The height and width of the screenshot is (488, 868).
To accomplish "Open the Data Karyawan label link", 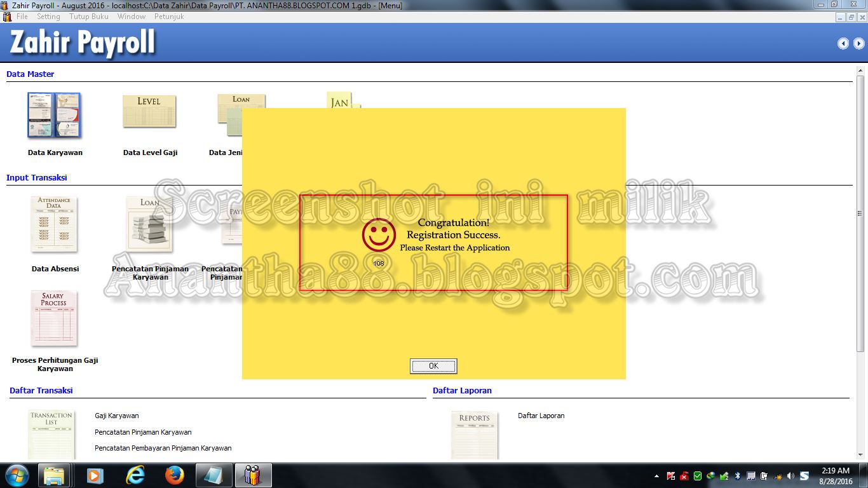I will [55, 152].
